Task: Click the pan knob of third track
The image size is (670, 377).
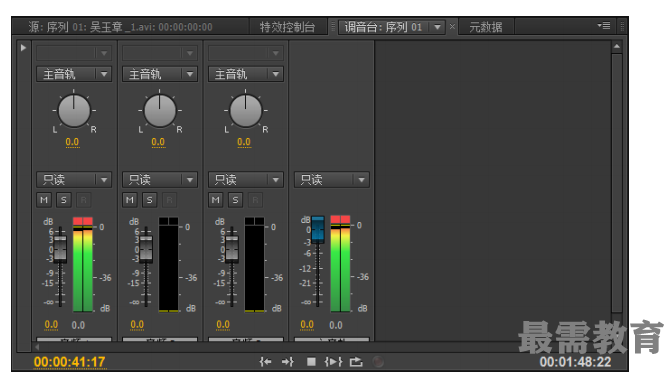Action: (246, 111)
